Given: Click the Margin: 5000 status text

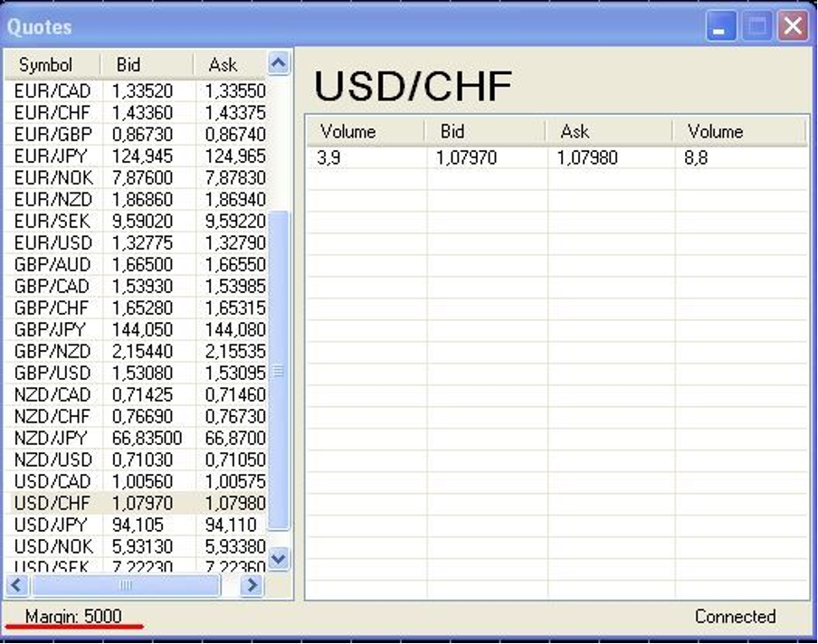Looking at the screenshot, I should [x=73, y=617].
